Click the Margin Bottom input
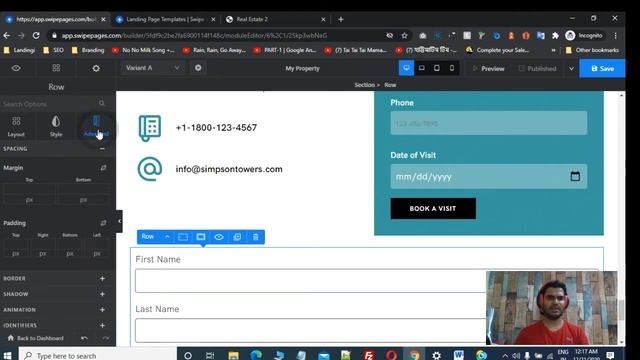Image resolution: width=640 pixels, height=360 pixels. [83, 195]
